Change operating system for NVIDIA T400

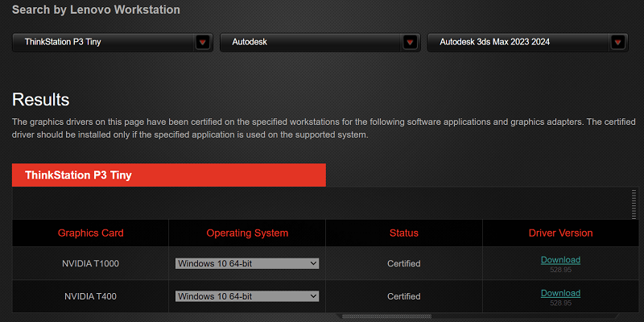(247, 296)
